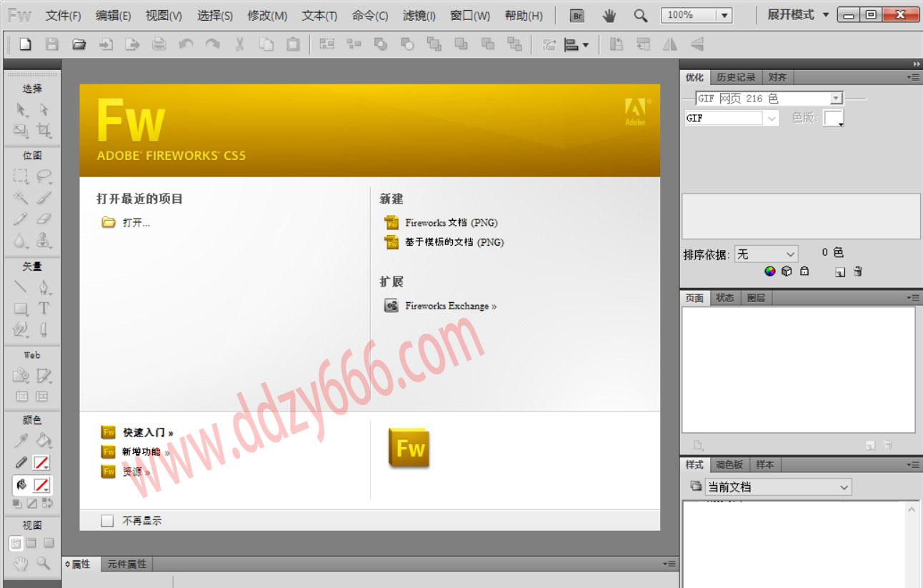Viewport: 923px width, 588px height.
Task: Click the No stroke or fill button
Action: click(x=32, y=503)
